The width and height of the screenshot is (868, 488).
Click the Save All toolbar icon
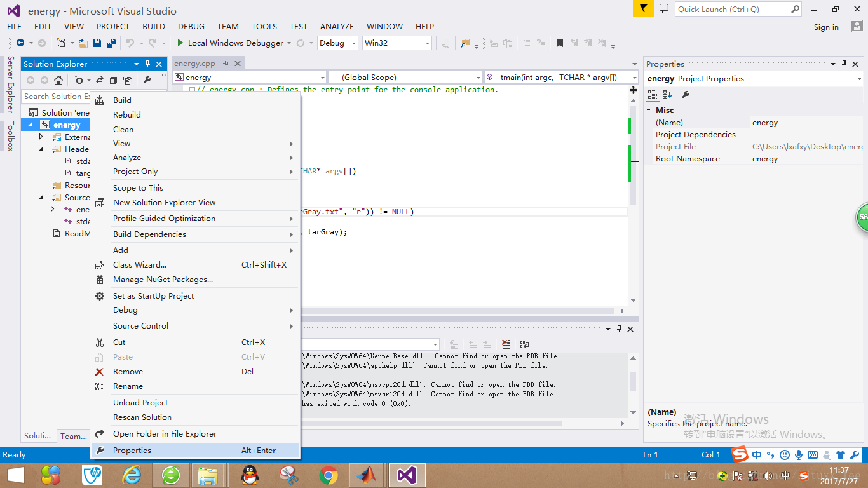[x=111, y=43]
